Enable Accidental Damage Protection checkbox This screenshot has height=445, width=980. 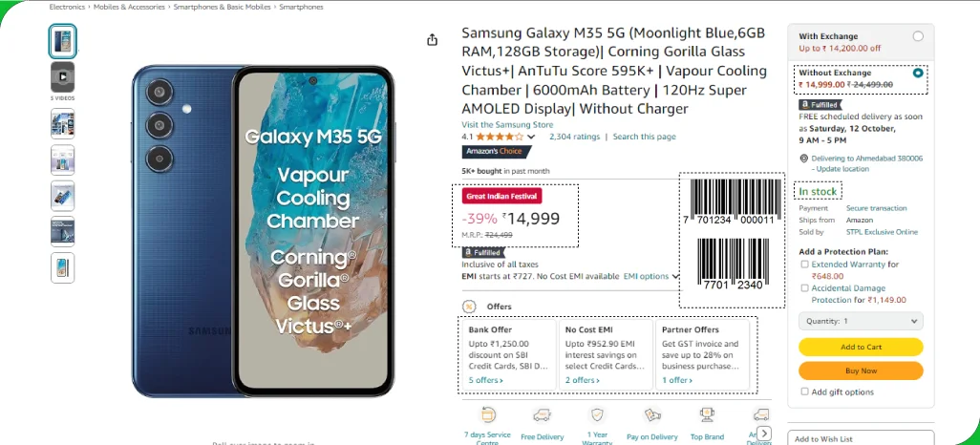(x=805, y=287)
